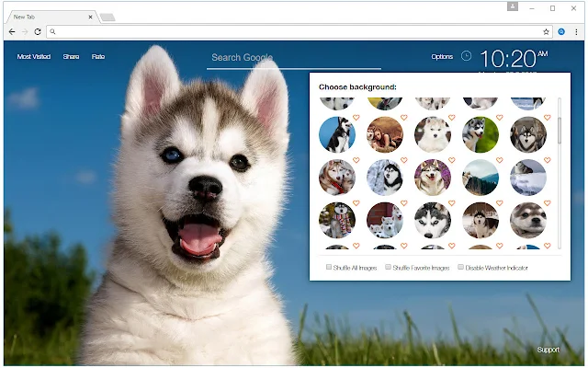
Task: Select girl with husky background thumbnail
Action: pos(385,134)
